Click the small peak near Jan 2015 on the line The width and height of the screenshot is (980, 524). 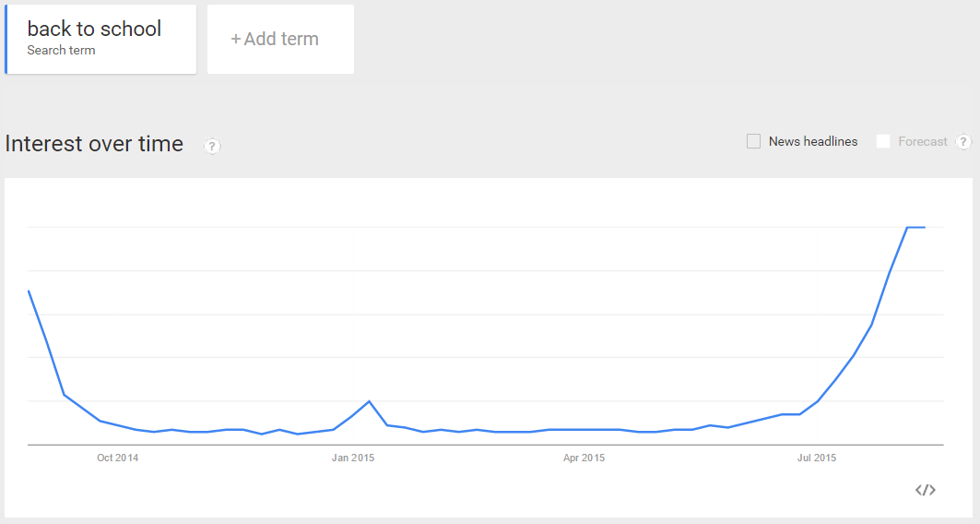point(370,401)
